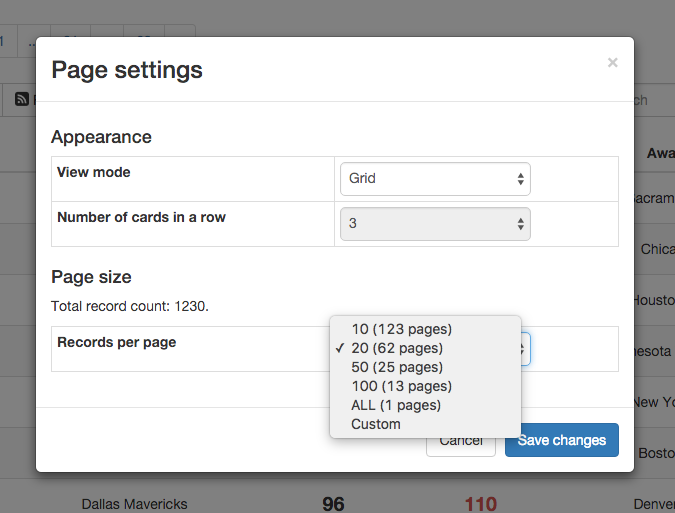Image resolution: width=675 pixels, height=513 pixels.
Task: Click the Records per page label
Action: [117, 342]
